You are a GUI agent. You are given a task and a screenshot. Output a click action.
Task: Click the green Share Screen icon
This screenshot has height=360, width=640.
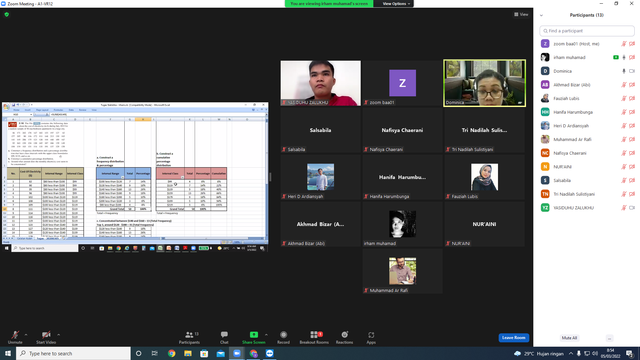pos(253,335)
